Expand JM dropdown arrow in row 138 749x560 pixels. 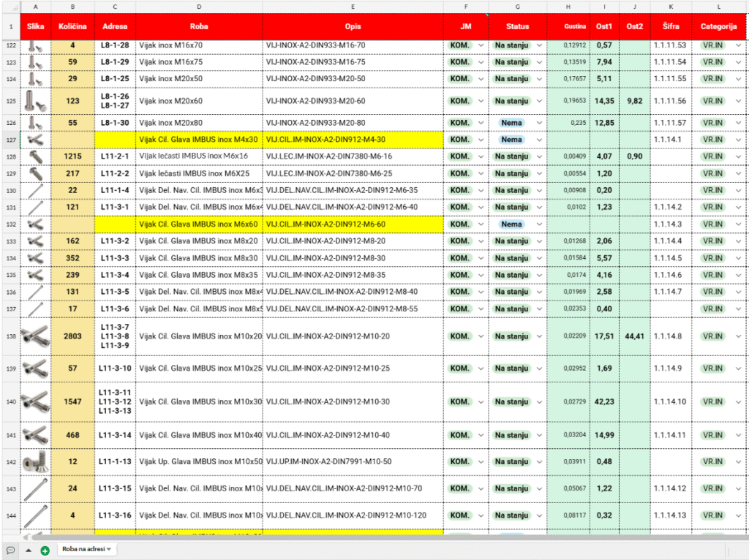pos(481,336)
